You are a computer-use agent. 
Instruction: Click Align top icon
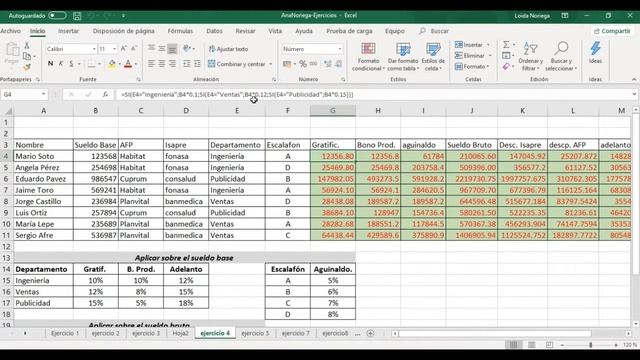point(151,49)
